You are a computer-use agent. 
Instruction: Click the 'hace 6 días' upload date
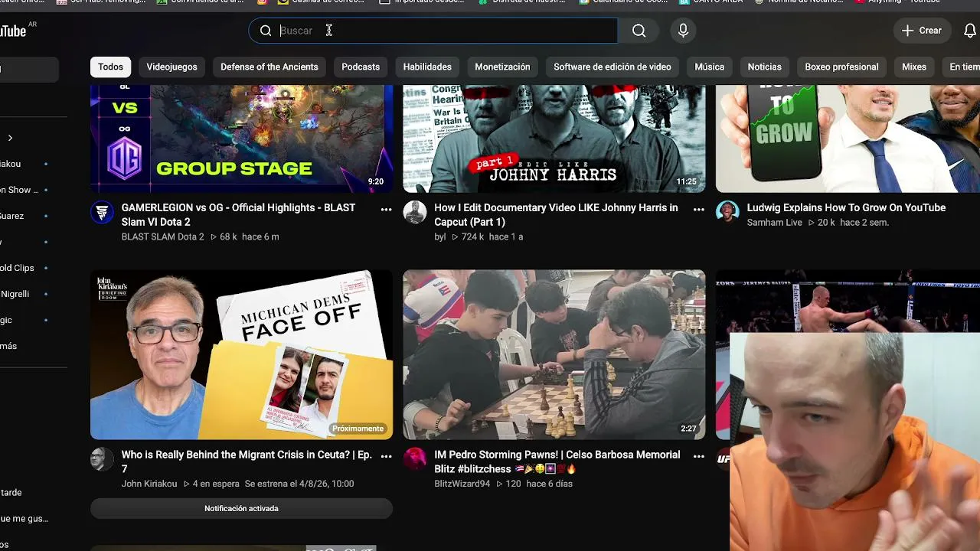[548, 484]
